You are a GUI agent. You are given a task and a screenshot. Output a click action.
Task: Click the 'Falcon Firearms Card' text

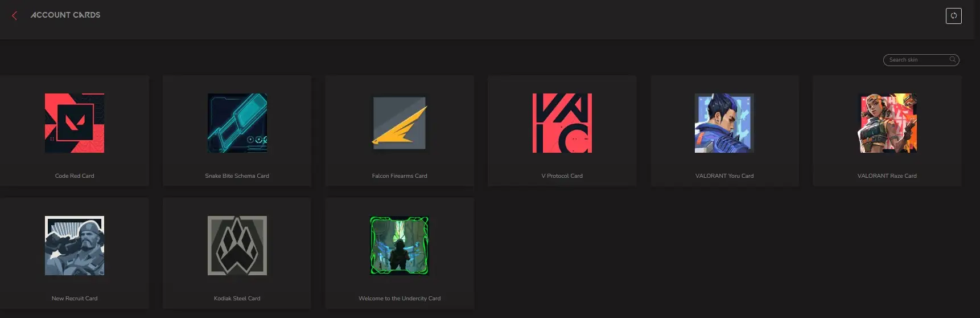pos(400,176)
